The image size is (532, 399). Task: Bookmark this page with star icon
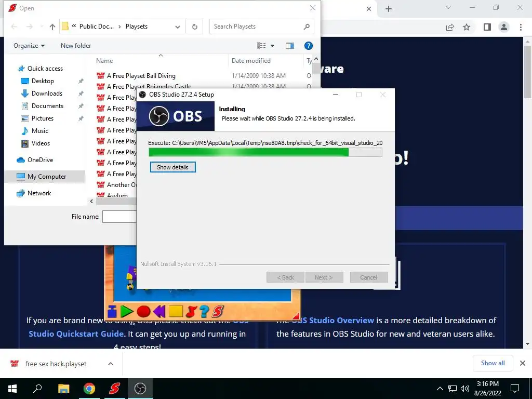point(467,27)
